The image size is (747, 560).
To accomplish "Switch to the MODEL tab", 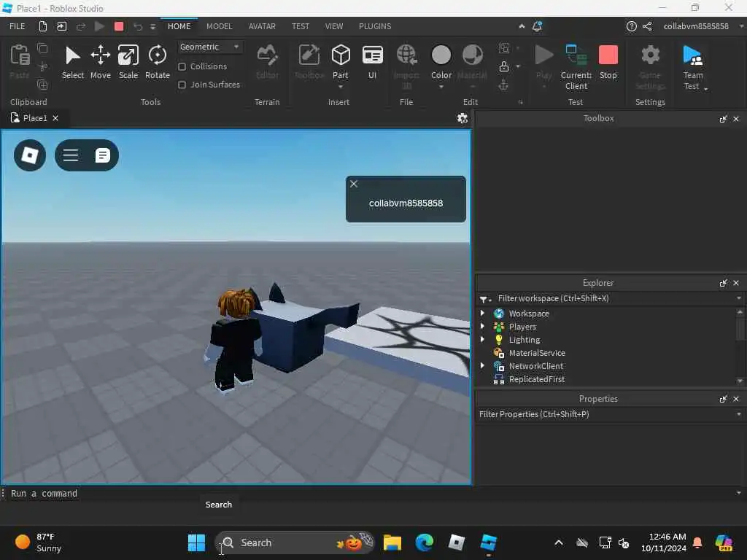I will pyautogui.click(x=219, y=26).
